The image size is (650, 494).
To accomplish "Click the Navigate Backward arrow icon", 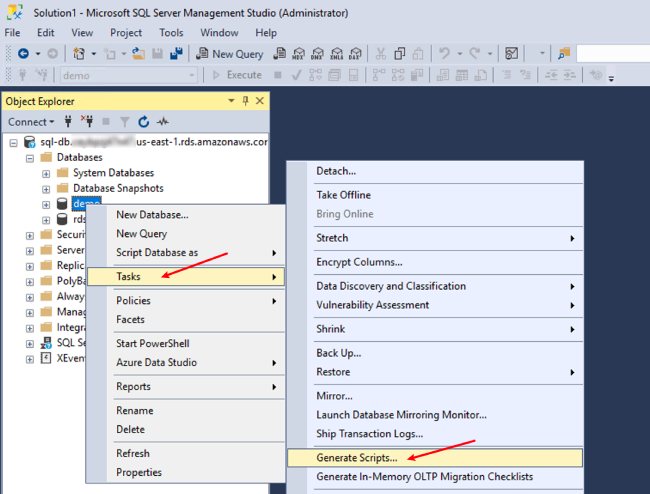I will point(23,53).
